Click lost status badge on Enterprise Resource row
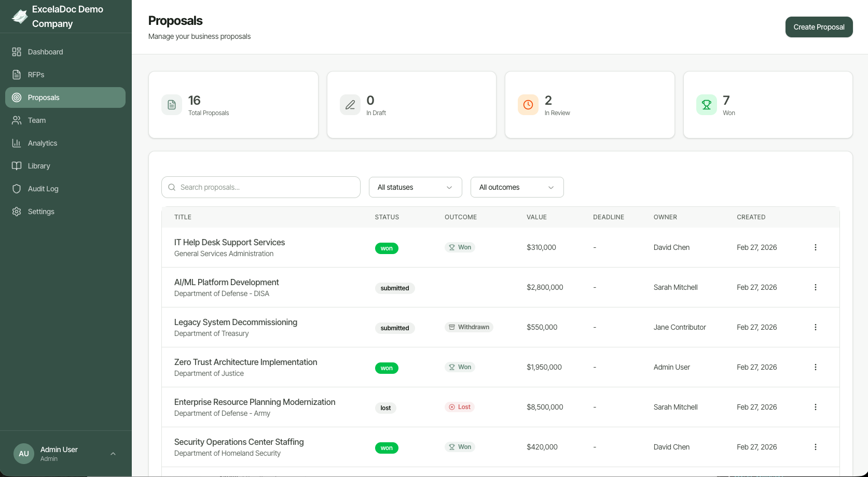 coord(385,408)
